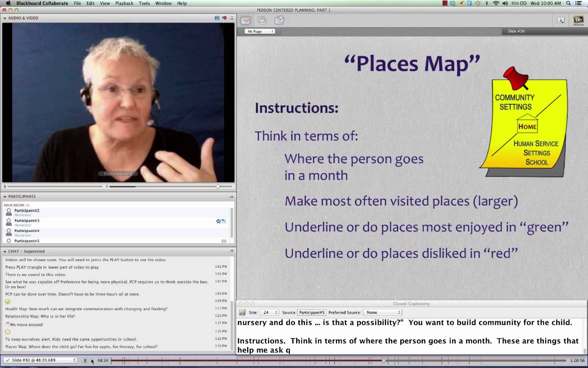Click the Wi-Fi status icon

click(496, 3)
